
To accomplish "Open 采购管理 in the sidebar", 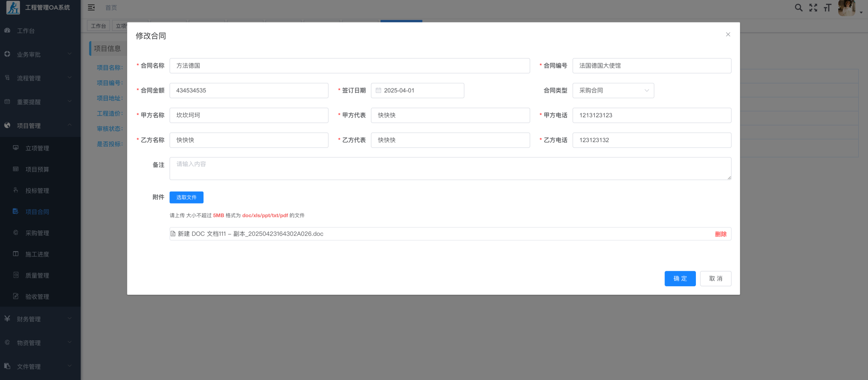I will [x=37, y=233].
